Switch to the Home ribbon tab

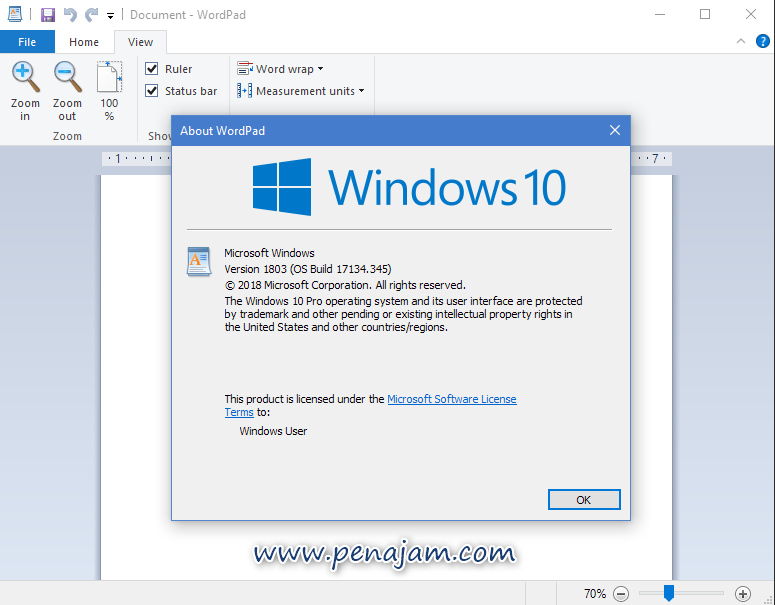[x=84, y=42]
